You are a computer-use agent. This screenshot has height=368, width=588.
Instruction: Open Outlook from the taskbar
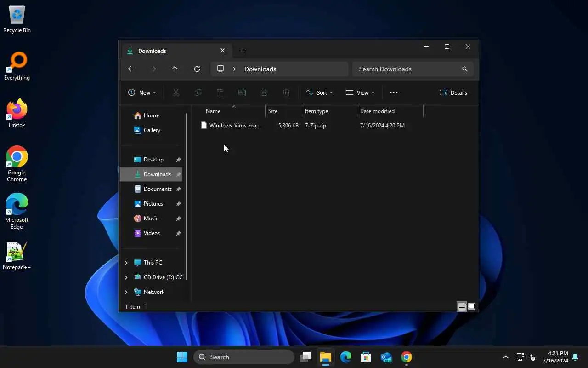coord(386,357)
